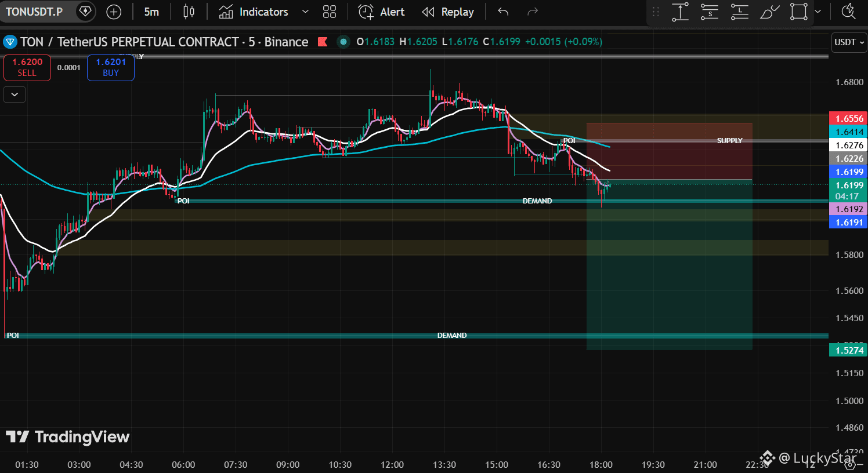The image size is (868, 473).
Task: Click the white 1.6276 price label
Action: pos(848,145)
